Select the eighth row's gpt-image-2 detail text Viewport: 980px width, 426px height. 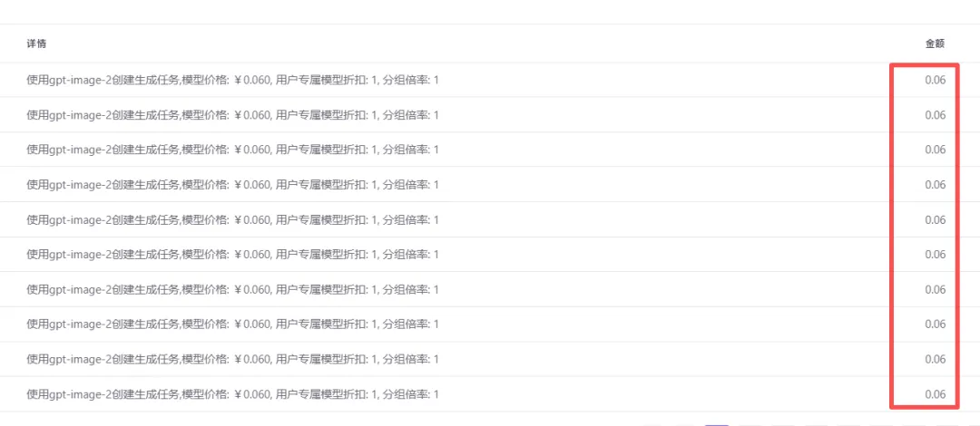point(232,324)
